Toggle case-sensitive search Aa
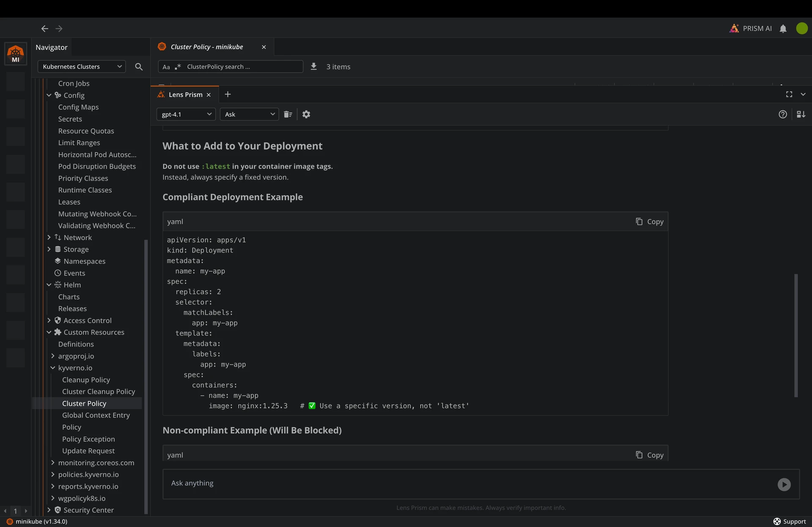Screen dimensions: 812x527 pos(166,67)
